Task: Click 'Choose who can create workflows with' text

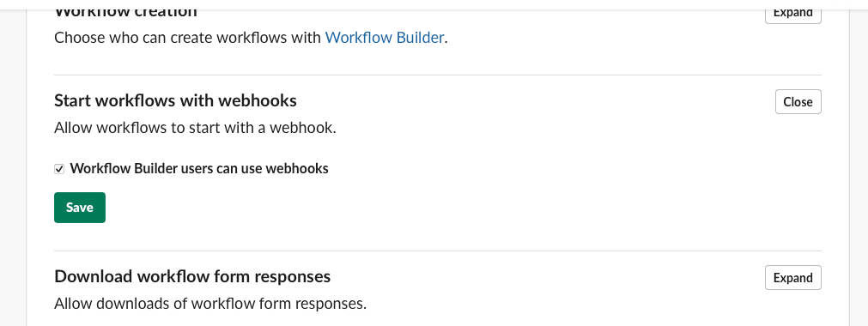Action: point(188,38)
